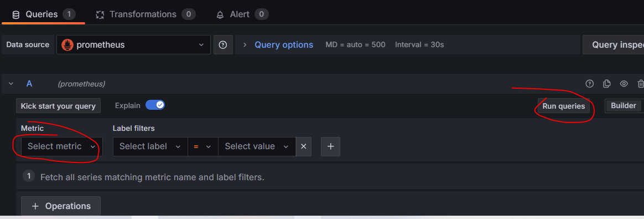Duplicate query A with copy icon
The width and height of the screenshot is (644, 219).
606,84
